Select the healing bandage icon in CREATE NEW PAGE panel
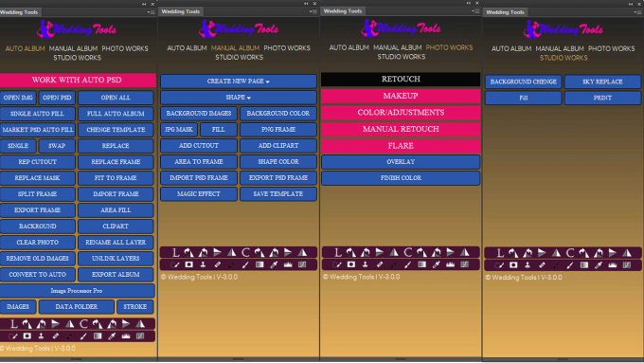The height and width of the screenshot is (363, 644). pos(218,264)
